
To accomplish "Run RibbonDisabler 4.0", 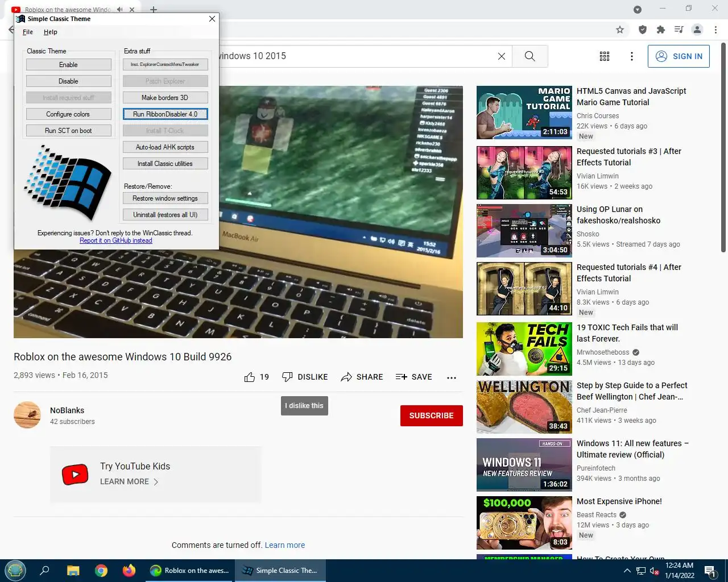I will pos(165,114).
